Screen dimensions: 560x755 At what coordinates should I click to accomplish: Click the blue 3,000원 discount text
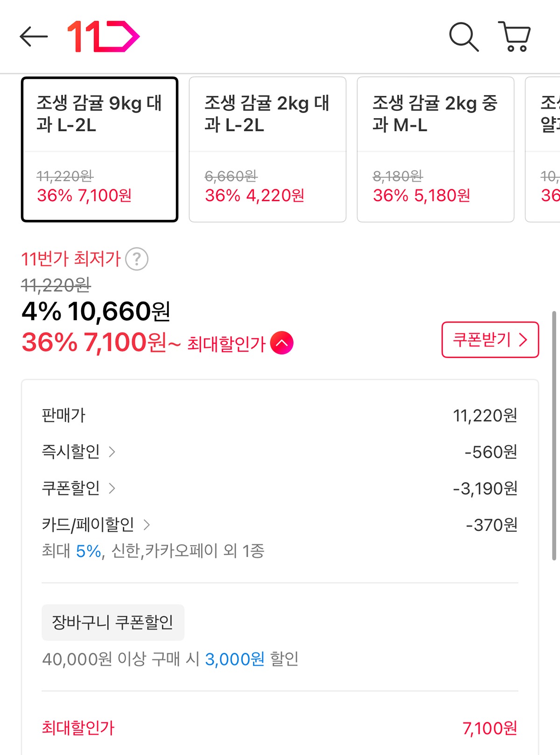click(235, 659)
